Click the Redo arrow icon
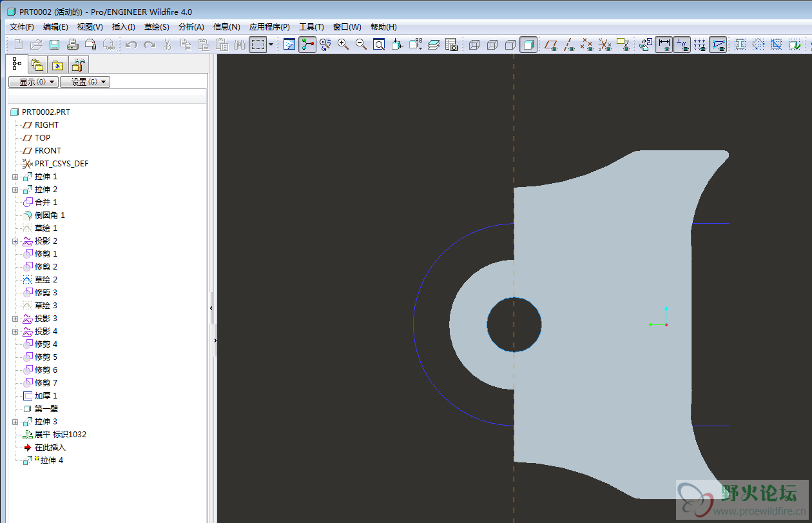This screenshot has width=812, height=523. [x=150, y=44]
